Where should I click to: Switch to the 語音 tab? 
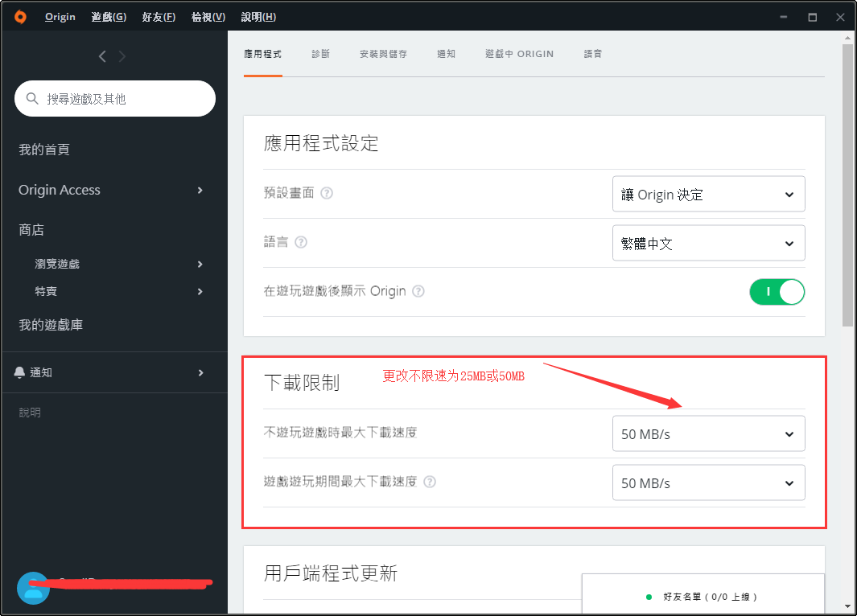[593, 54]
